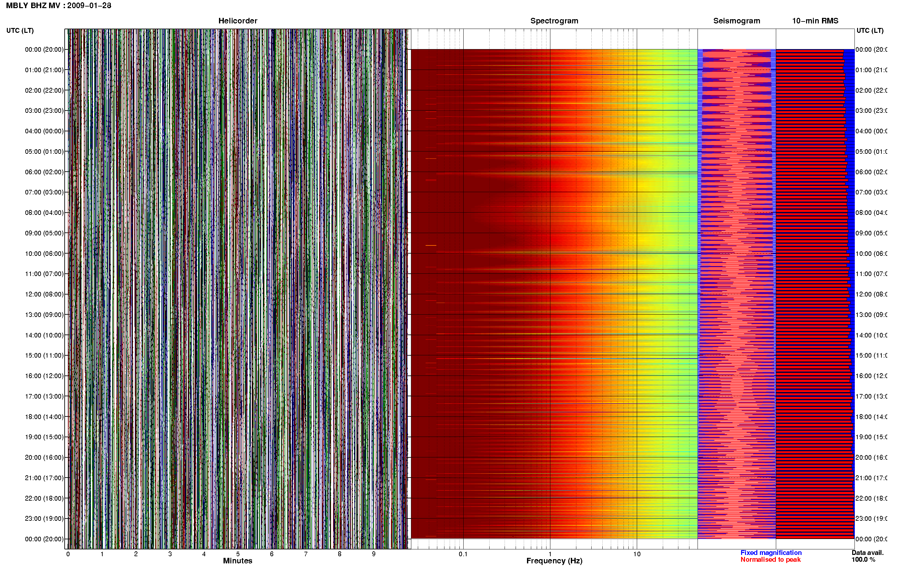Click the '5' tick on Minutes axis
The width and height of the screenshot is (924, 578).
click(238, 554)
